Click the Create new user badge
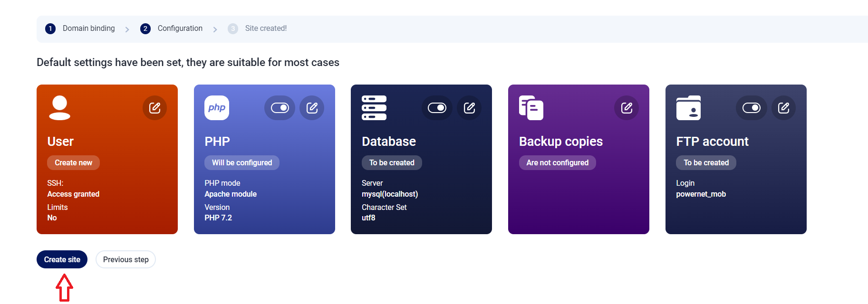 click(73, 162)
